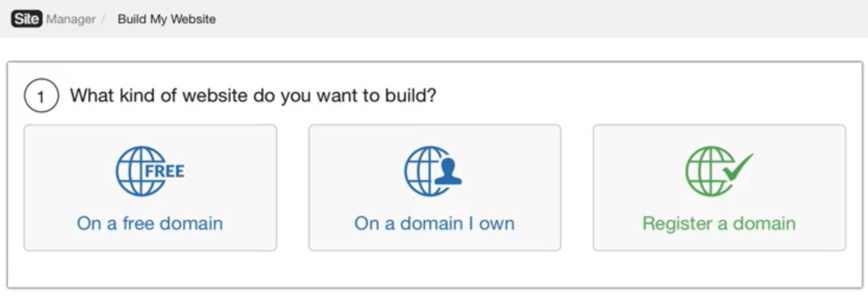Image resolution: width=868 pixels, height=301 pixels.
Task: Click the blue person silhouette on globe
Action: coord(448,171)
